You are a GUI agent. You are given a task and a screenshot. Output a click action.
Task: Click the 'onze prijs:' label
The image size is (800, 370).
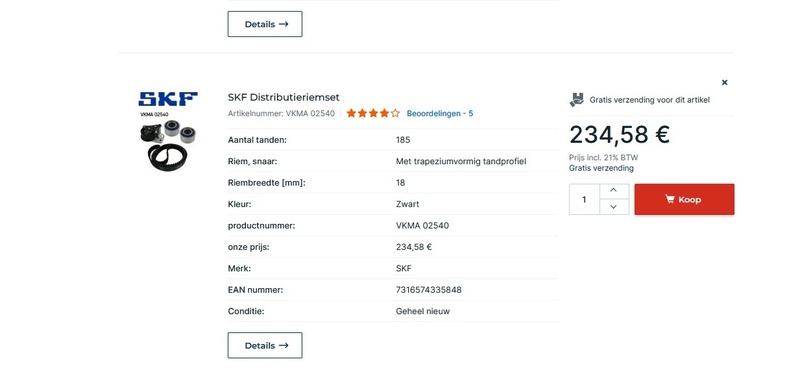point(248,247)
